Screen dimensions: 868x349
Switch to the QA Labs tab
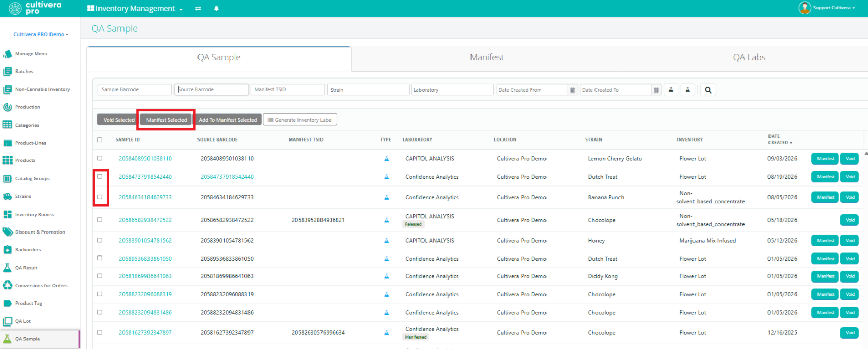pos(749,57)
